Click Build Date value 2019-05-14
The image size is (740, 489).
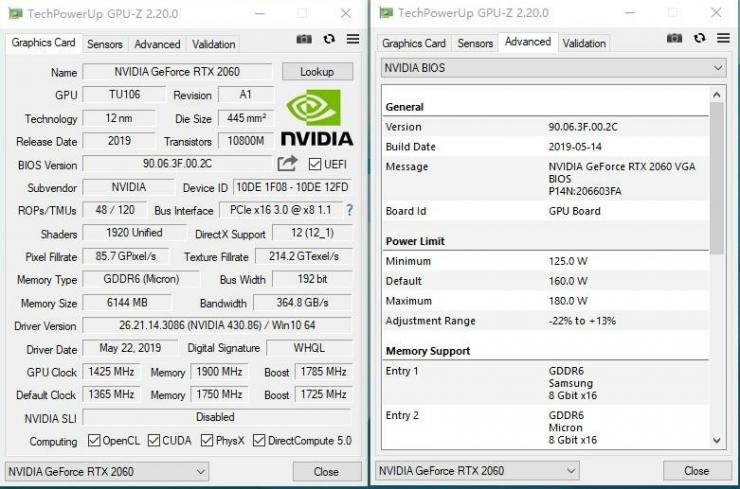575,147
